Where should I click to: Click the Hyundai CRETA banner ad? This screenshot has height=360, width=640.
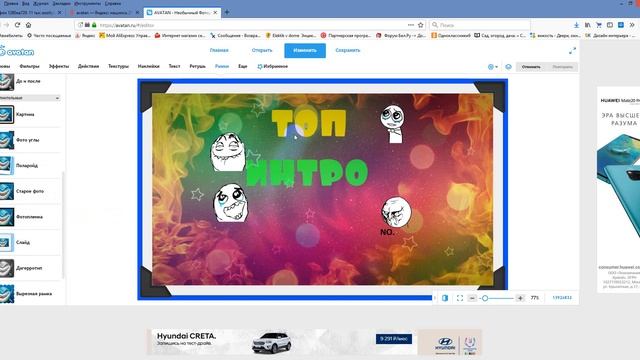point(314,342)
